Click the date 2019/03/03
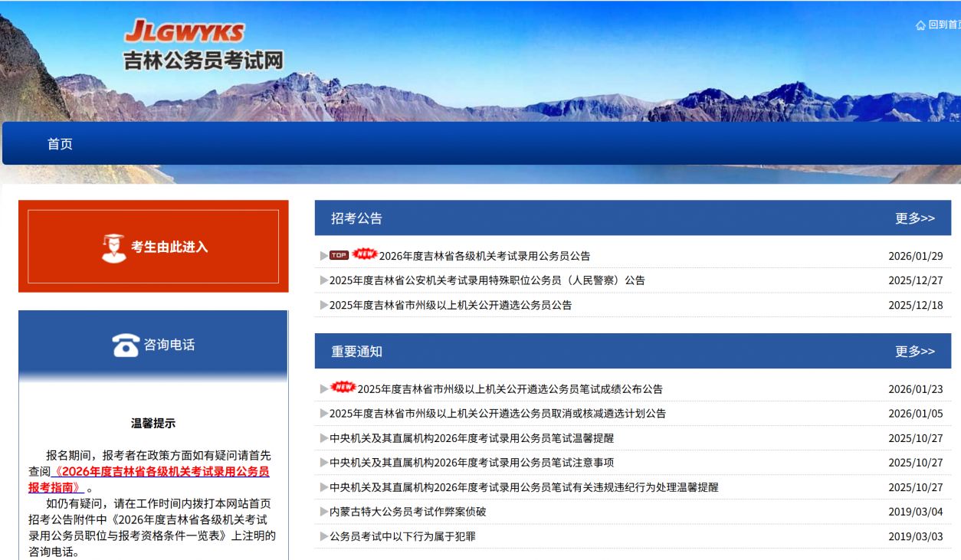961x560 pixels. pos(916,536)
